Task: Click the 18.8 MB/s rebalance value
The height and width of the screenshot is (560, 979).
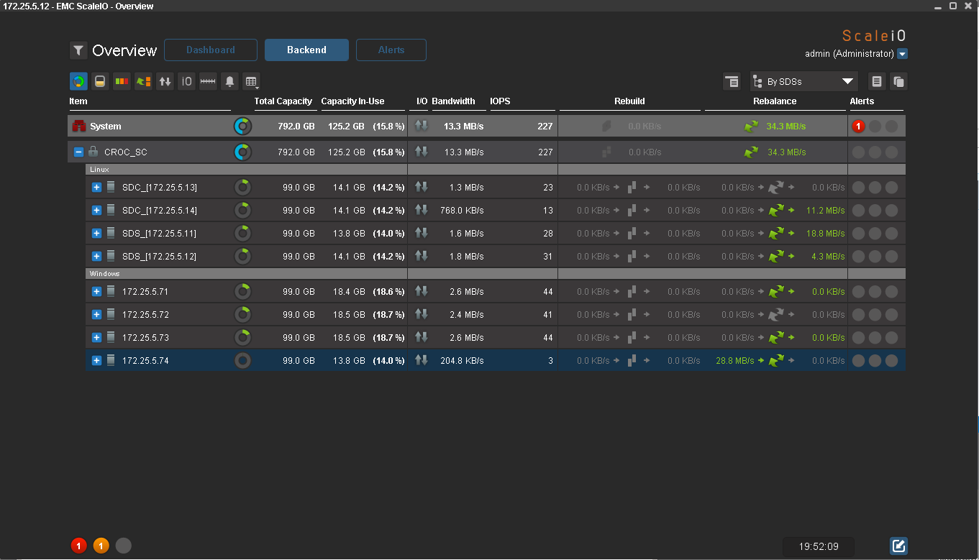Action: point(826,234)
